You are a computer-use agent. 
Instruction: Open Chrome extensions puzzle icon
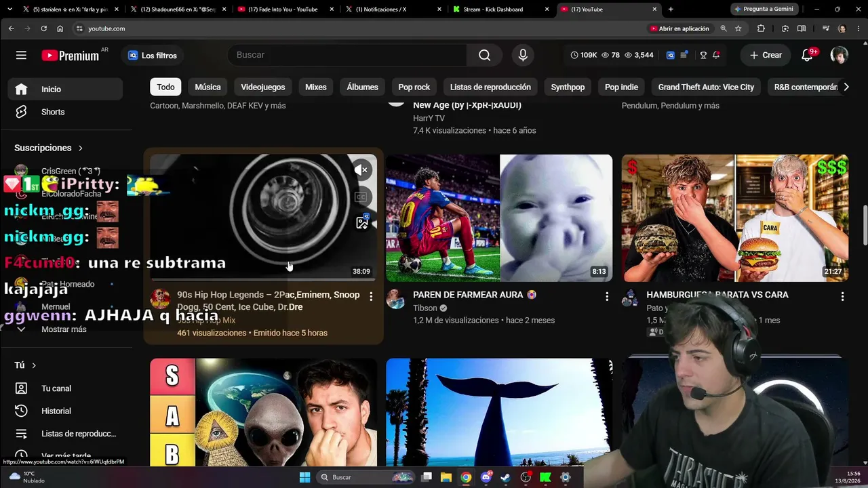761,28
